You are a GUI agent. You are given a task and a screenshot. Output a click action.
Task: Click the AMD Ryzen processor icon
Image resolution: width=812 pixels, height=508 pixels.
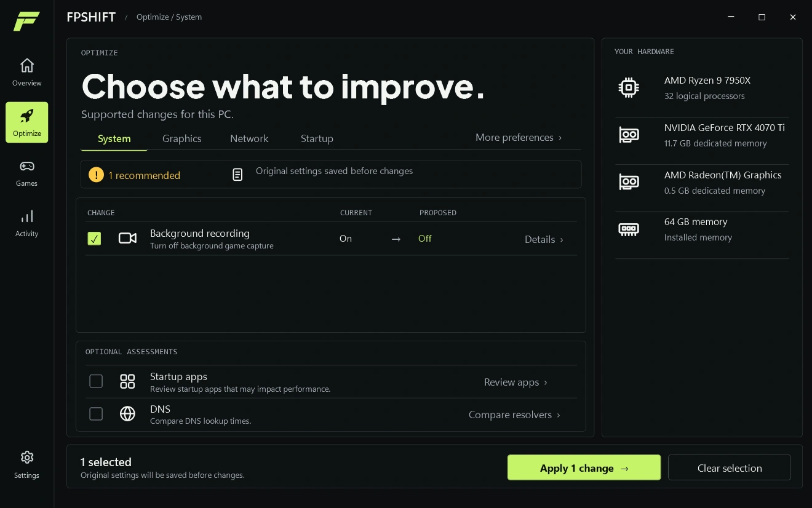[x=629, y=88]
